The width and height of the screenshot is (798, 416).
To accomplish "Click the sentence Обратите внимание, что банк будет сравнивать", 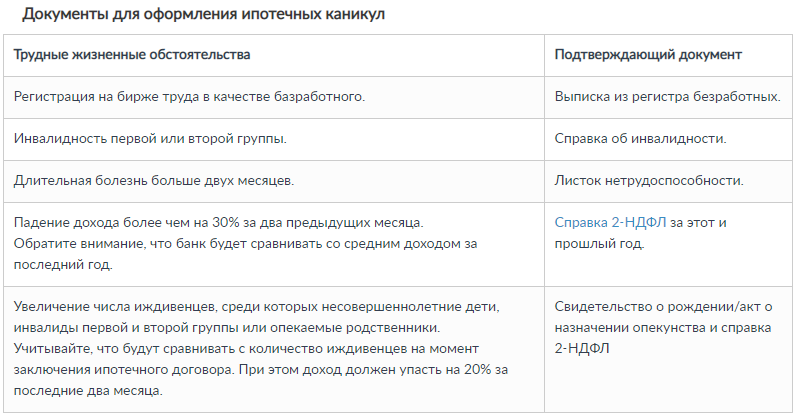I will tap(245, 243).
